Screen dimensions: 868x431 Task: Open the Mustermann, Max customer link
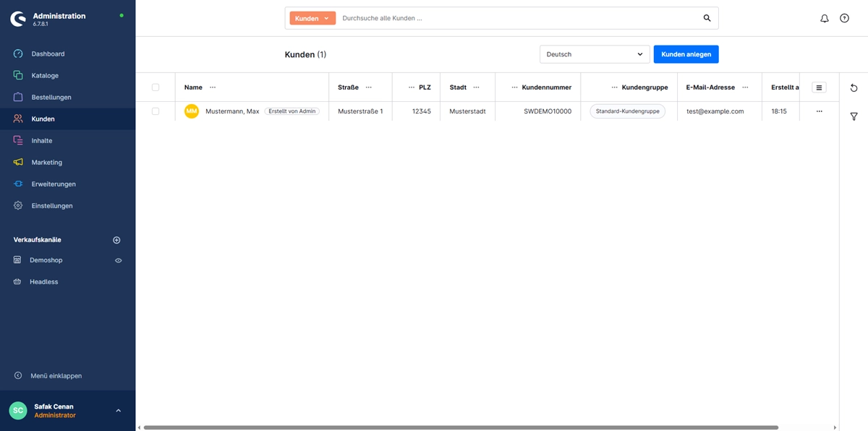pos(232,111)
